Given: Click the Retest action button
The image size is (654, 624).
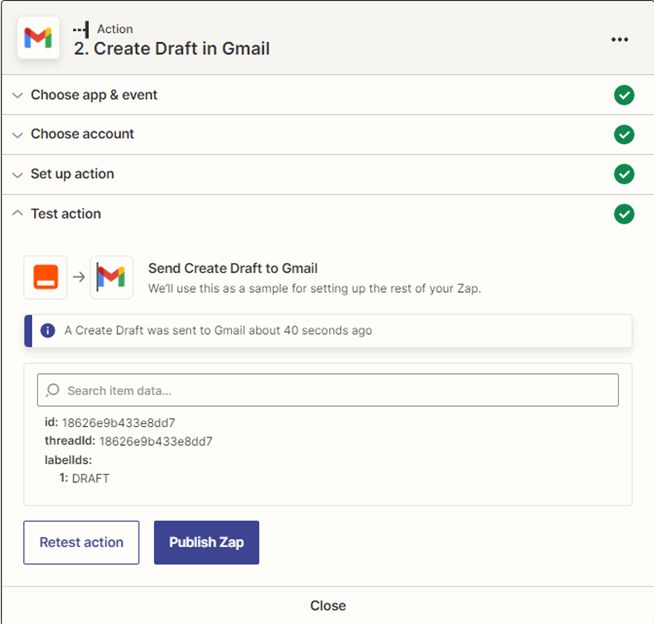Looking at the screenshot, I should [x=81, y=542].
